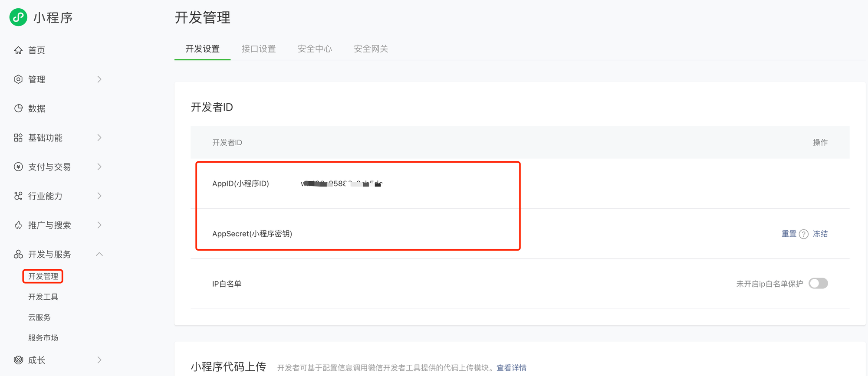This screenshot has height=376, width=868.
Task: Click the home icon beside 首页
Action: pos(18,50)
